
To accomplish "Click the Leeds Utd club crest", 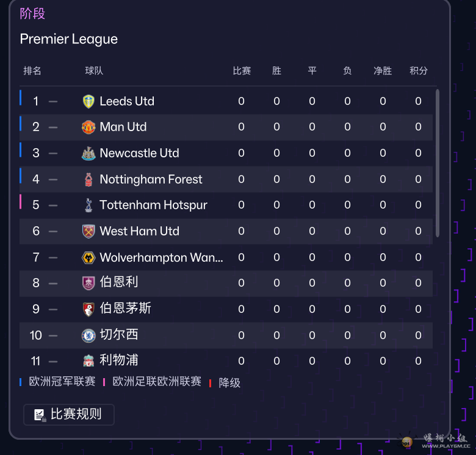I will [89, 101].
